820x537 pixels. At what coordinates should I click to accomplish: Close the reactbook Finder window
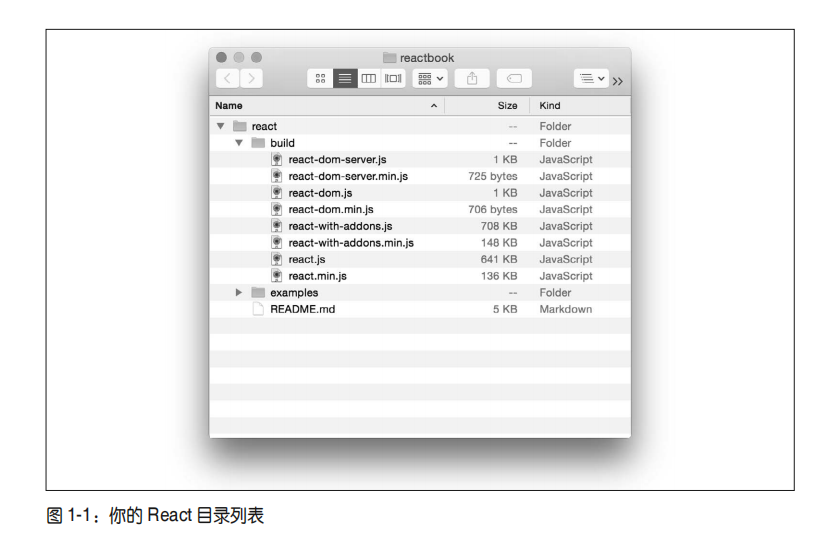pos(221,57)
